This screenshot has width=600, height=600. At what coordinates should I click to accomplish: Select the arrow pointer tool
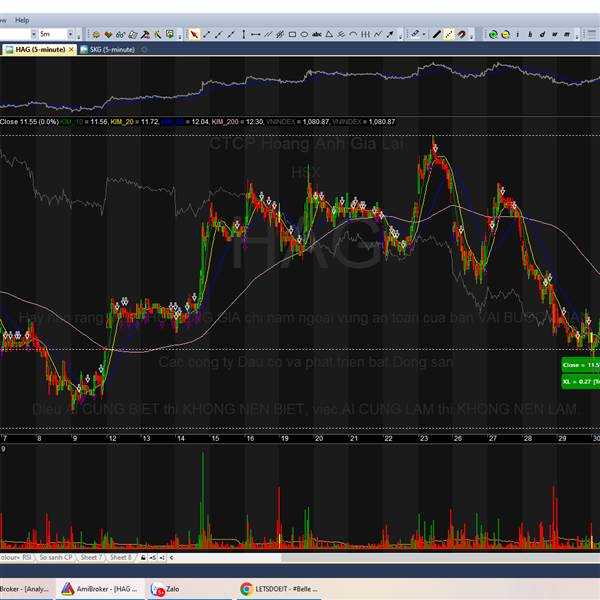pyautogui.click(x=194, y=34)
